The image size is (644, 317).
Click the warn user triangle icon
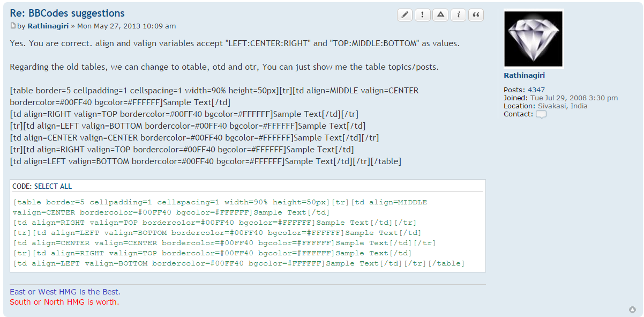[x=440, y=15]
